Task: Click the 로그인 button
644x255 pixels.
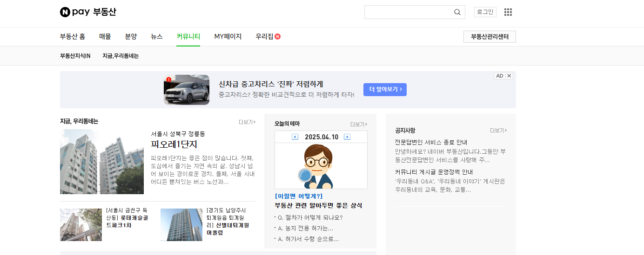Action: point(485,12)
